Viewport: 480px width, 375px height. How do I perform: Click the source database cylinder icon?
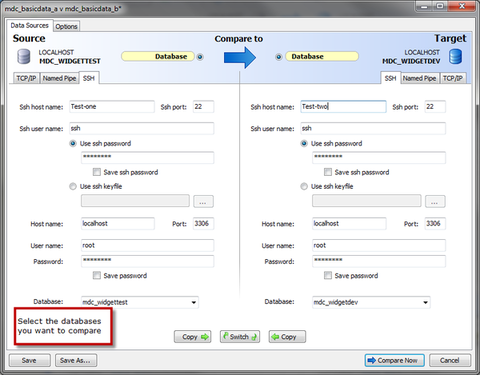(24, 56)
